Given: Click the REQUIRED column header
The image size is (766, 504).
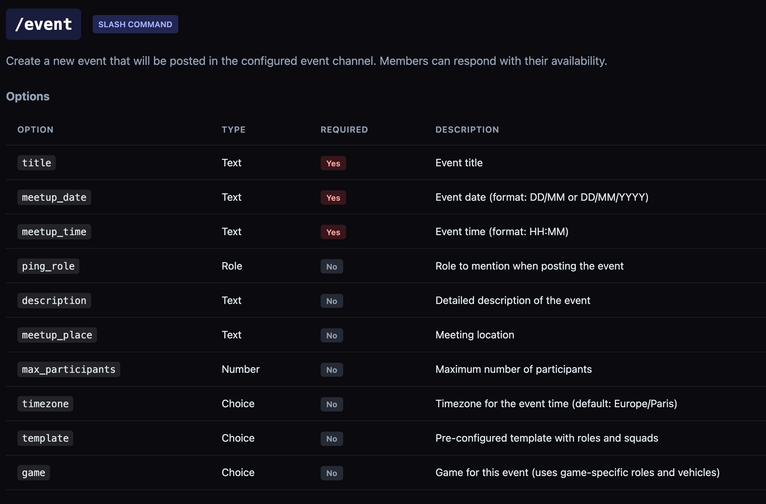Looking at the screenshot, I should (x=344, y=130).
